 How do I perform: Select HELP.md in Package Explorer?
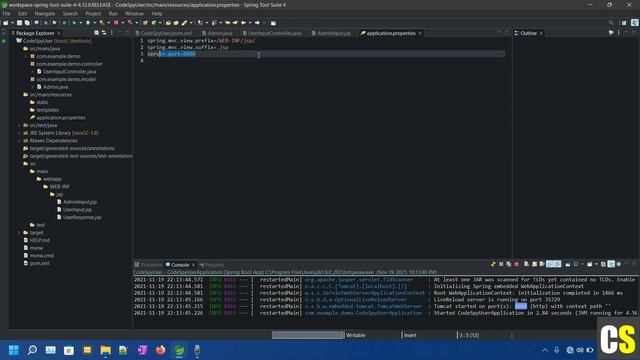pos(36,240)
